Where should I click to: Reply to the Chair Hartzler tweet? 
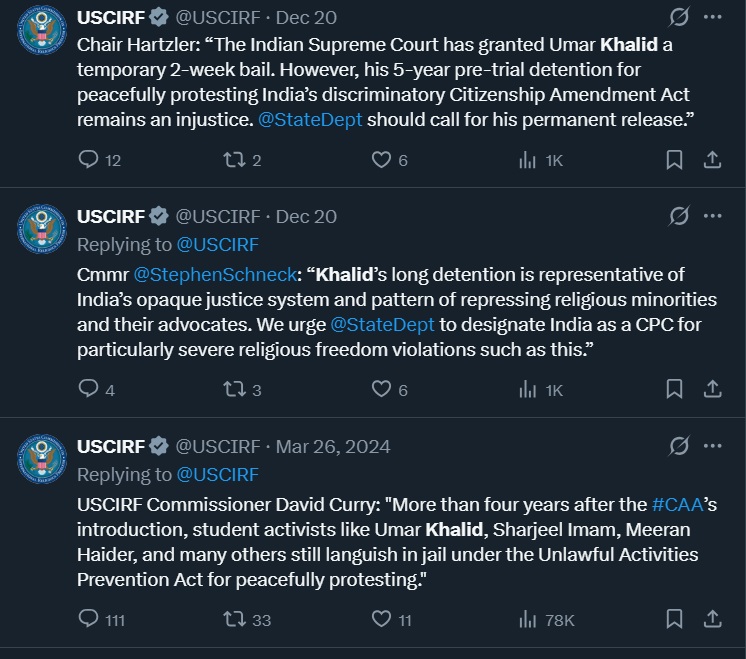(x=89, y=160)
